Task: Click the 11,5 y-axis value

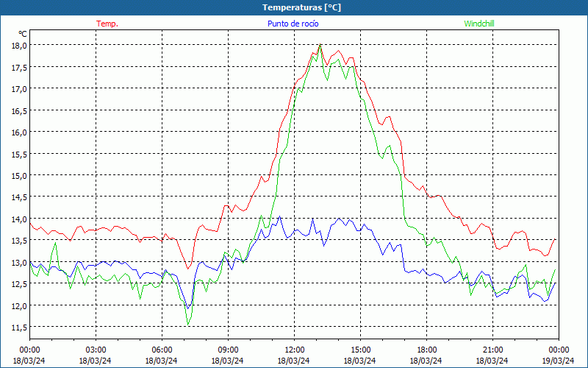Action: point(20,328)
